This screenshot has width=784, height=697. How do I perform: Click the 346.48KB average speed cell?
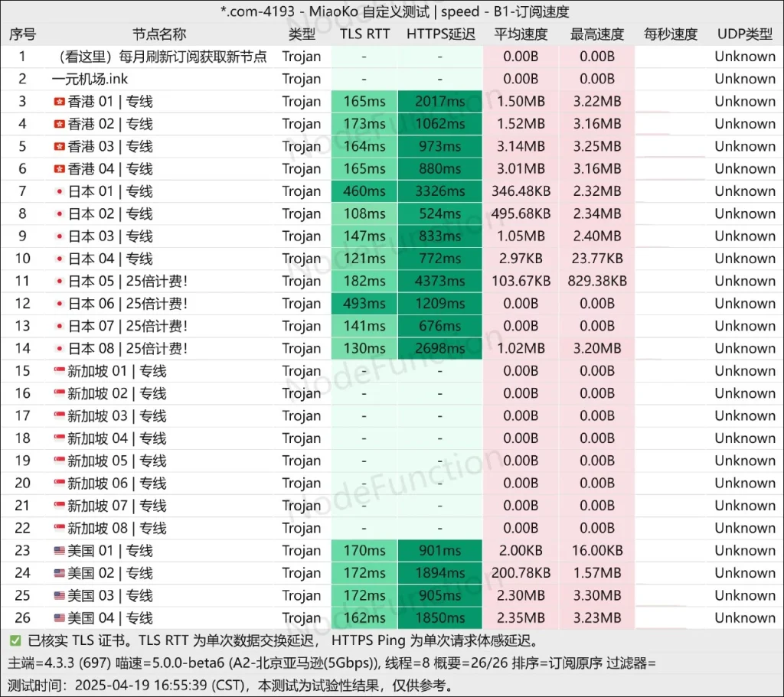pyautogui.click(x=521, y=191)
